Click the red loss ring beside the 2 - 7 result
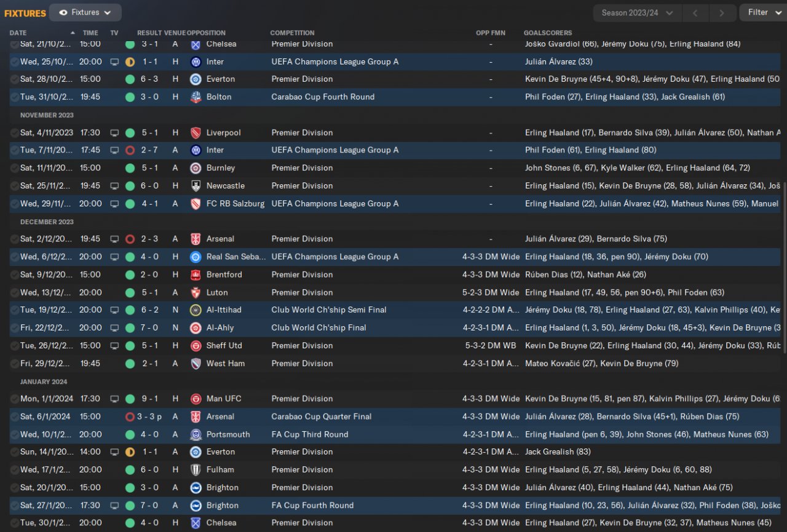Screen dimensions: 787x532 tap(130, 151)
